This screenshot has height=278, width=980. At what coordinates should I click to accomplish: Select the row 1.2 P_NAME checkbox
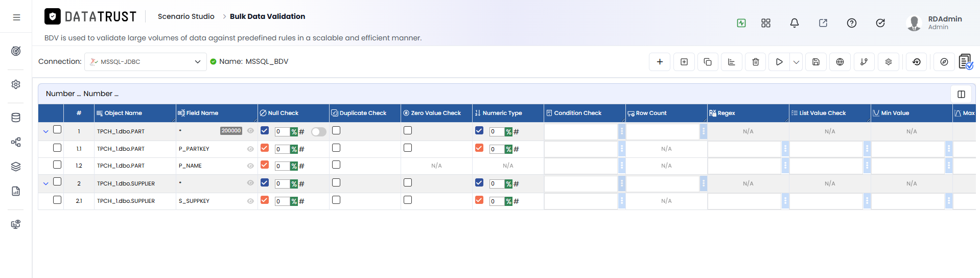click(57, 165)
